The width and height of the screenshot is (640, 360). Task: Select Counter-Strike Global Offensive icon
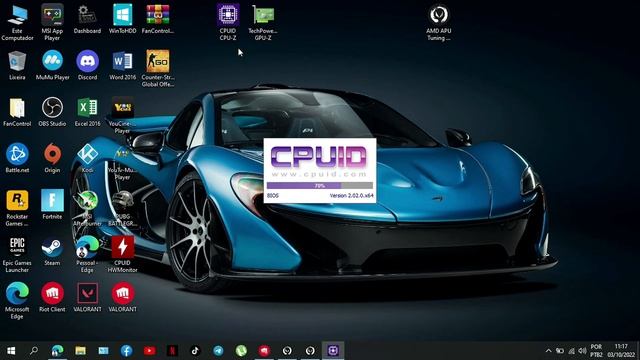click(158, 68)
